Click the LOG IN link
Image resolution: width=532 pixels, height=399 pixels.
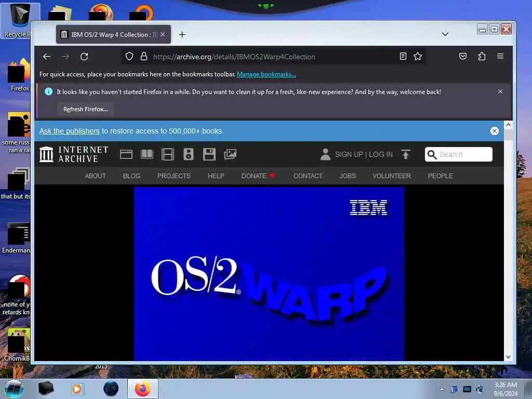pos(381,154)
